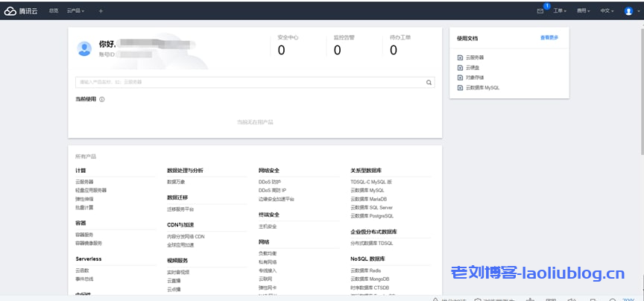Screen dimensions: 644x301
Task: Click the Tencent Cloud logo
Action: coord(21,11)
